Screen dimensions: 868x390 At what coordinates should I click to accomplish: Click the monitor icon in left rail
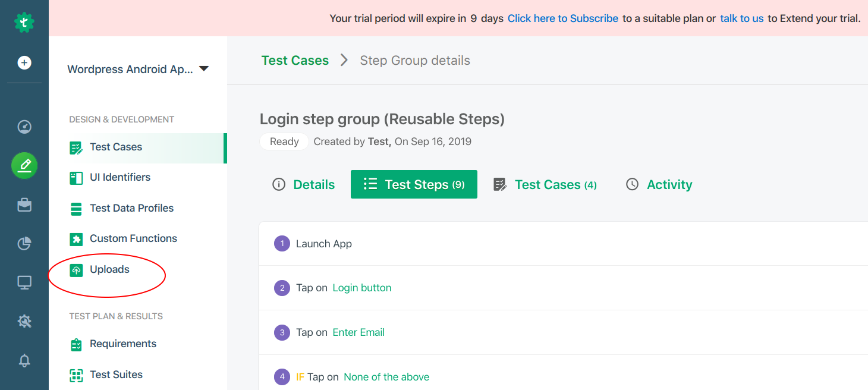tap(24, 283)
